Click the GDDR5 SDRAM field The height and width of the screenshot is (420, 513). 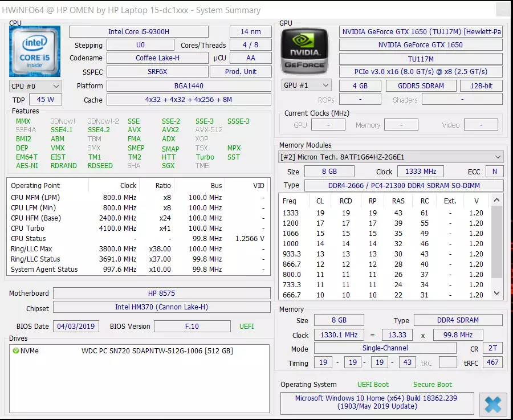pos(421,85)
